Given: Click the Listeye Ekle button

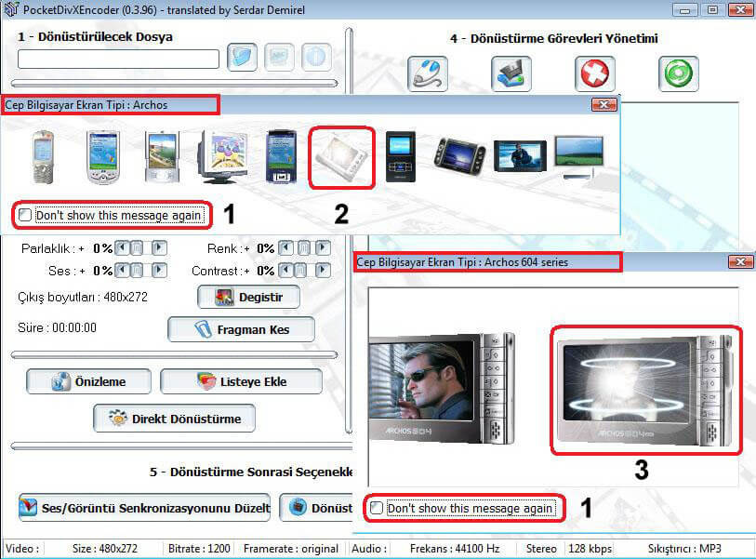Looking at the screenshot, I should pyautogui.click(x=241, y=381).
